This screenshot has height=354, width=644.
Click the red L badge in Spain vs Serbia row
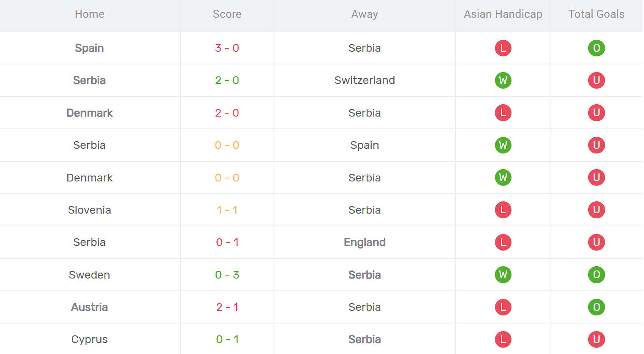pos(503,48)
